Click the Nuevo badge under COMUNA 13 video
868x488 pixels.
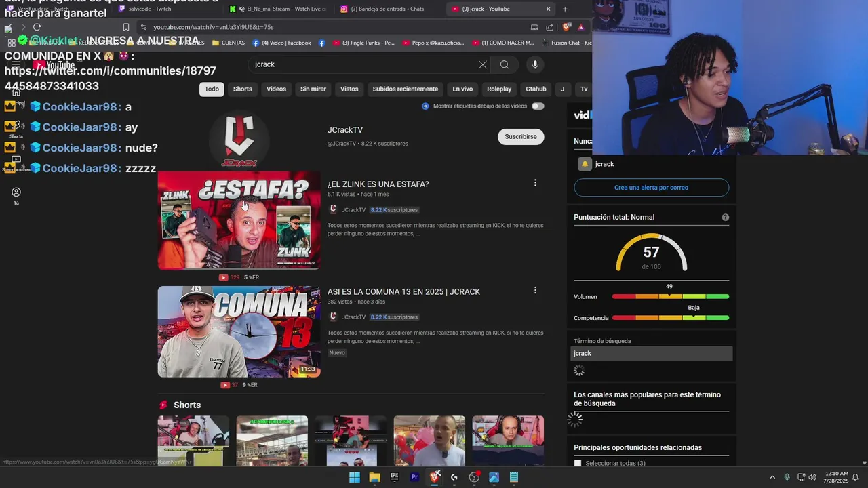pyautogui.click(x=337, y=353)
